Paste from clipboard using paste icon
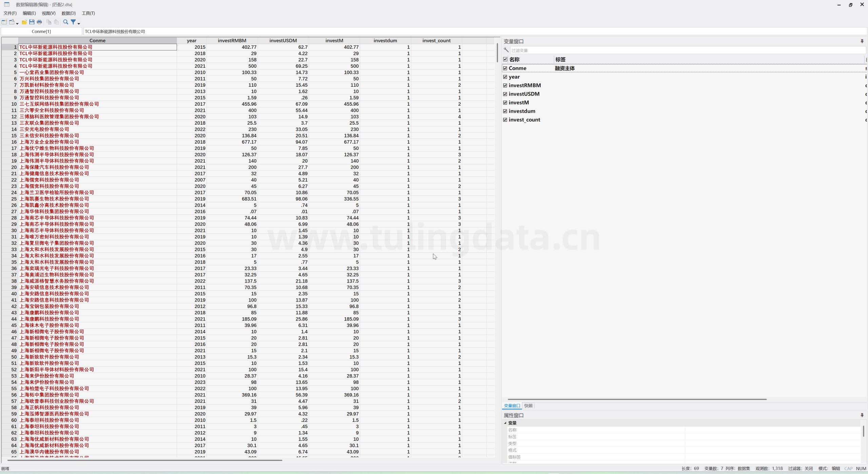The height and width of the screenshot is (474, 868). (57, 22)
